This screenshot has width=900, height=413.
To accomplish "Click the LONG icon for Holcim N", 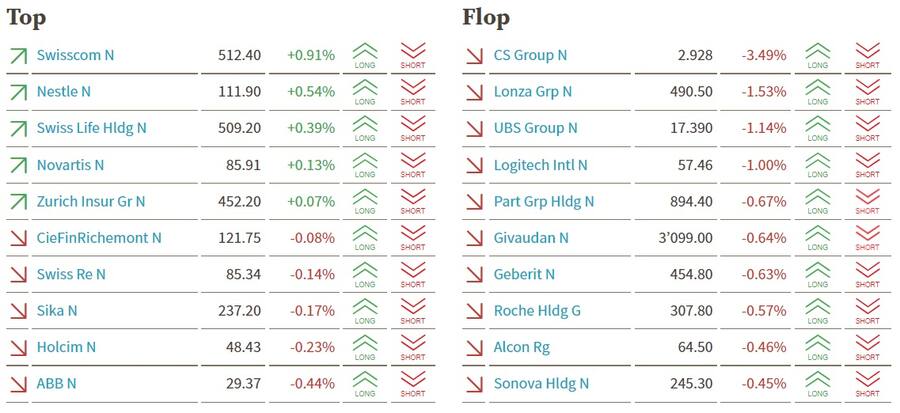I will [x=365, y=347].
